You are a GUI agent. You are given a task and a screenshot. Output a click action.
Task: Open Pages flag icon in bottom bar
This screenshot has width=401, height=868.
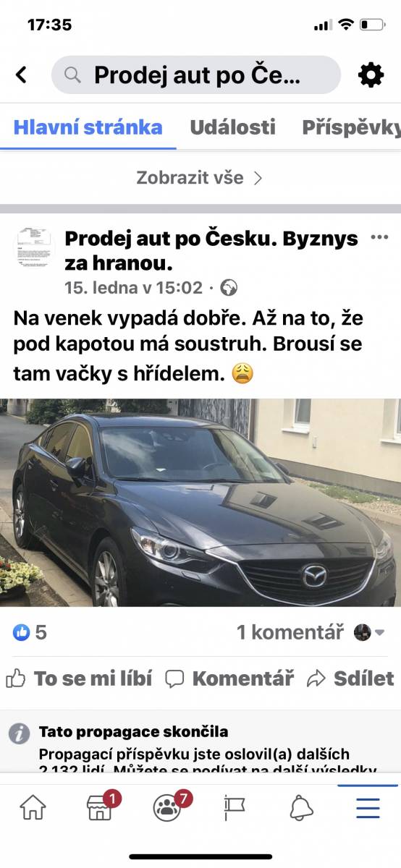(234, 807)
